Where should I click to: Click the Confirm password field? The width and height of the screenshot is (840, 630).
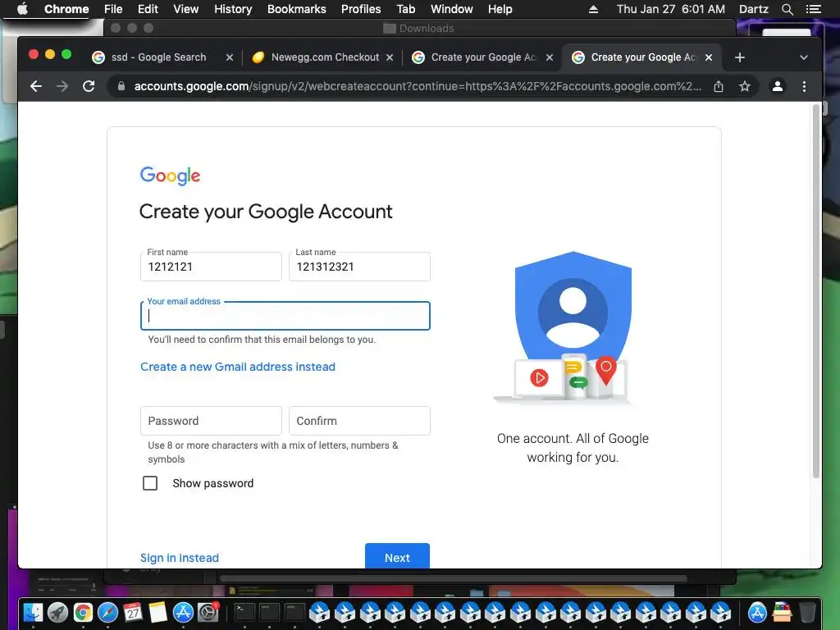pos(359,421)
